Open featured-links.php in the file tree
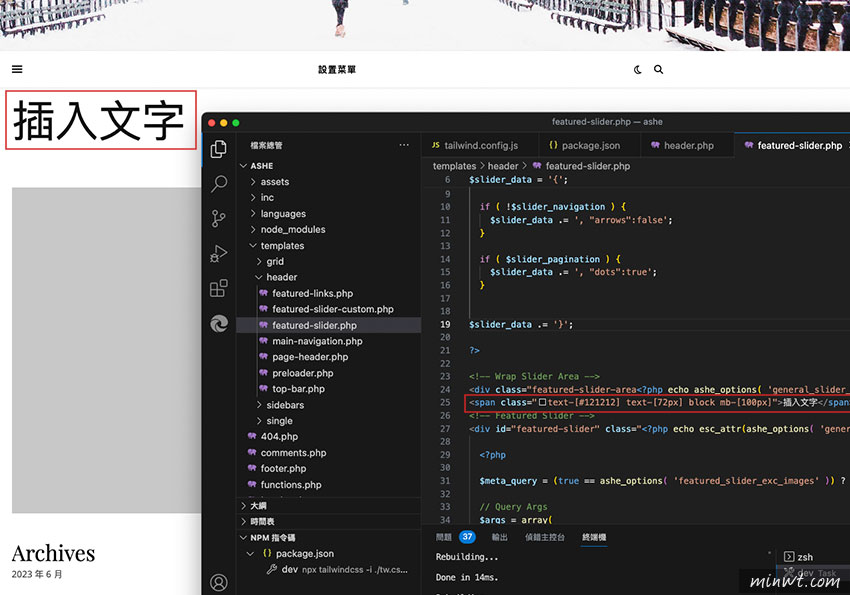This screenshot has width=850, height=595. [x=329, y=293]
